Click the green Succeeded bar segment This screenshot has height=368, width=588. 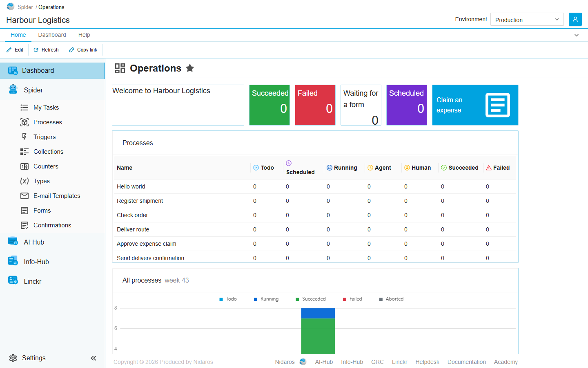(x=318, y=336)
